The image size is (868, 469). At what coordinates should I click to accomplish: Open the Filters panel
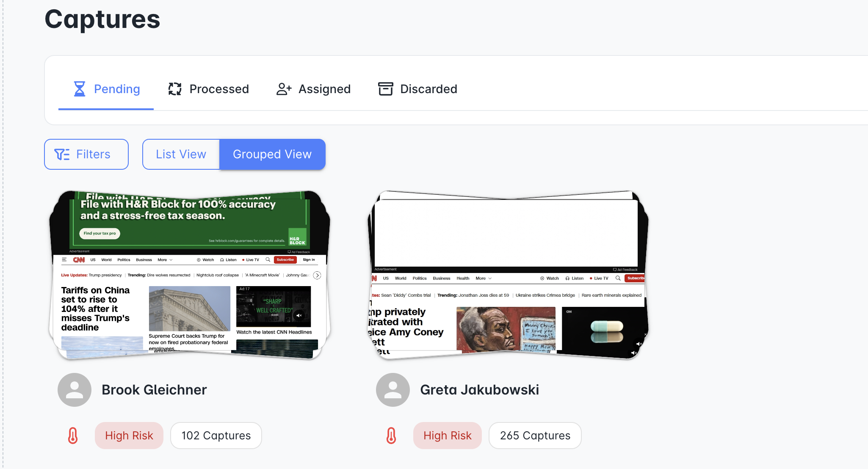pyautogui.click(x=86, y=154)
